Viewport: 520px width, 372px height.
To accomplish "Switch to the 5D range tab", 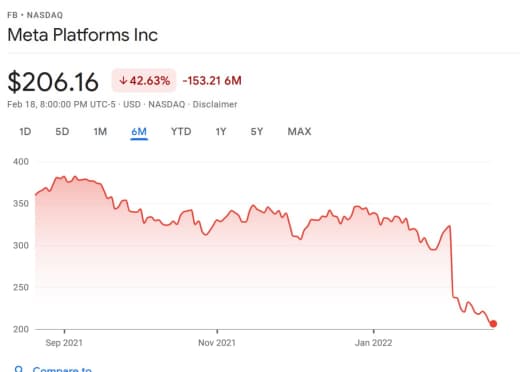I will point(62,132).
